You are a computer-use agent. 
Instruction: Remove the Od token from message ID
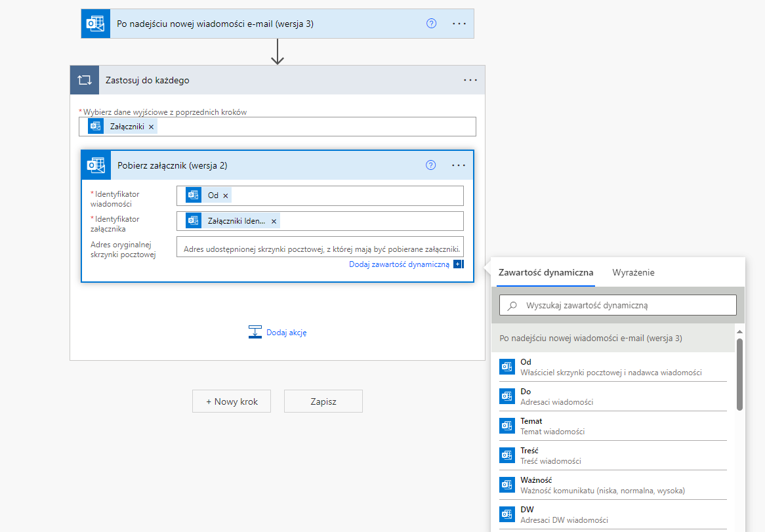(x=226, y=195)
